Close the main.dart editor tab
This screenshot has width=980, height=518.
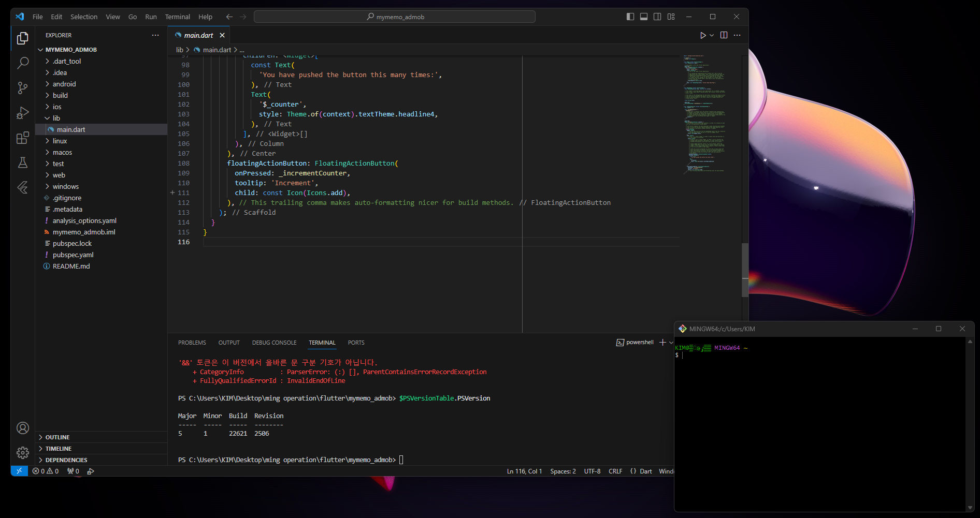(222, 35)
